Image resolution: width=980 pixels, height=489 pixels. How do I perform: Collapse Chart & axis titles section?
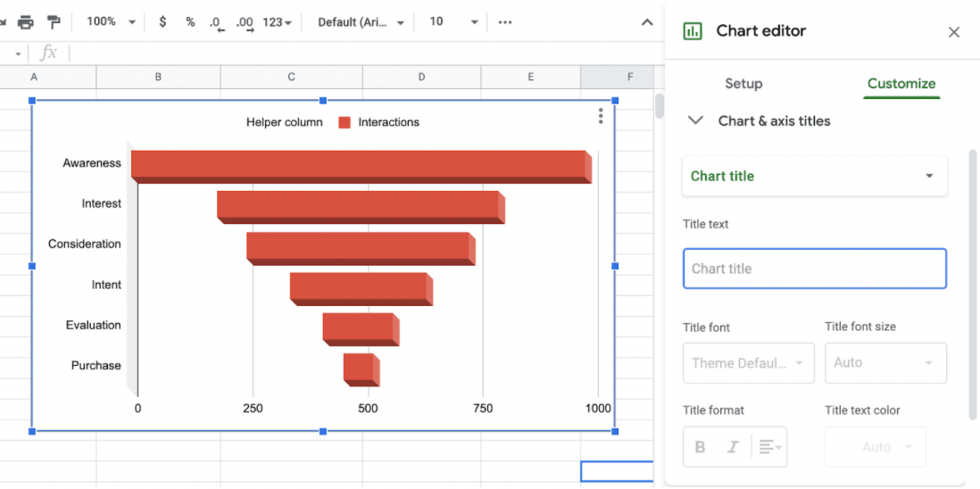(x=695, y=120)
